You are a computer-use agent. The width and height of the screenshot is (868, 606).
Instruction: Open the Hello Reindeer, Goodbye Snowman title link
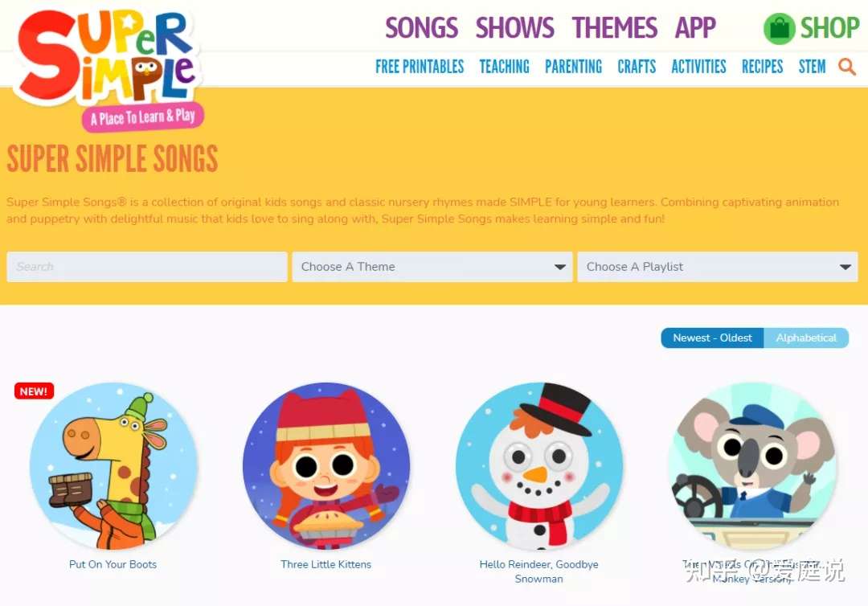point(538,571)
